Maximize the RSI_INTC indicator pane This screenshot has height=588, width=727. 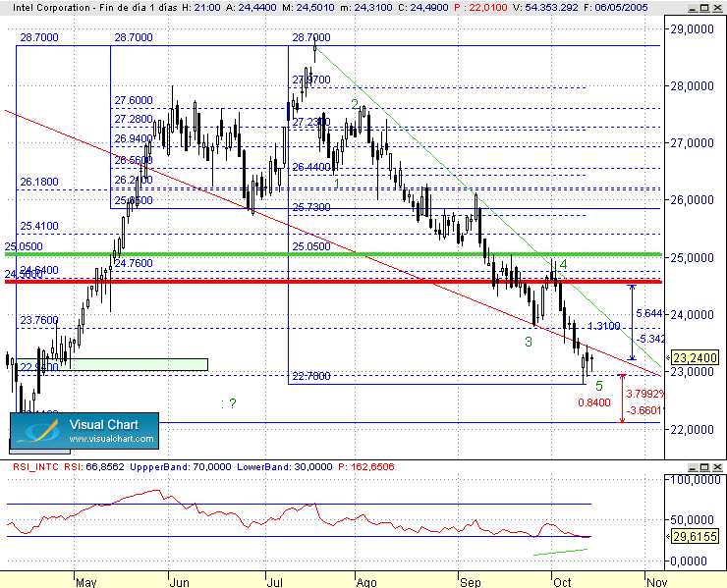[704, 467]
